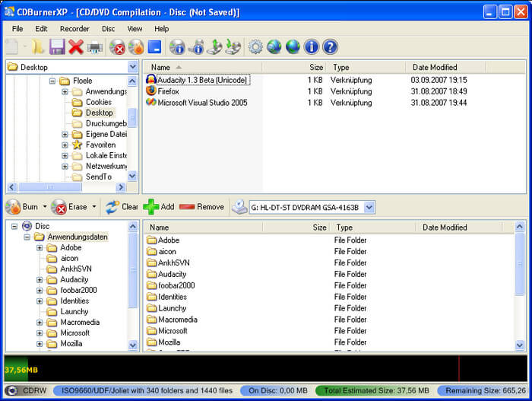The height and width of the screenshot is (401, 532).
Task: Open settings via the gear icon
Action: (x=255, y=47)
